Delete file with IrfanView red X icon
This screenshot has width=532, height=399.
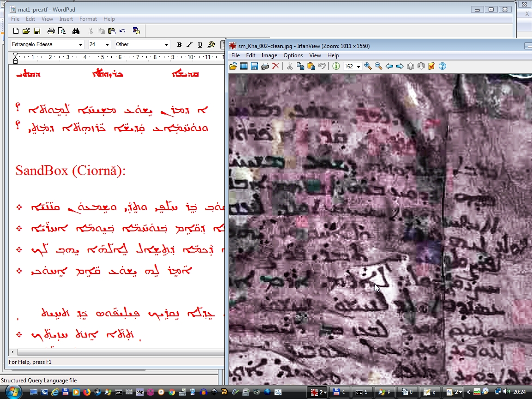[276, 66]
